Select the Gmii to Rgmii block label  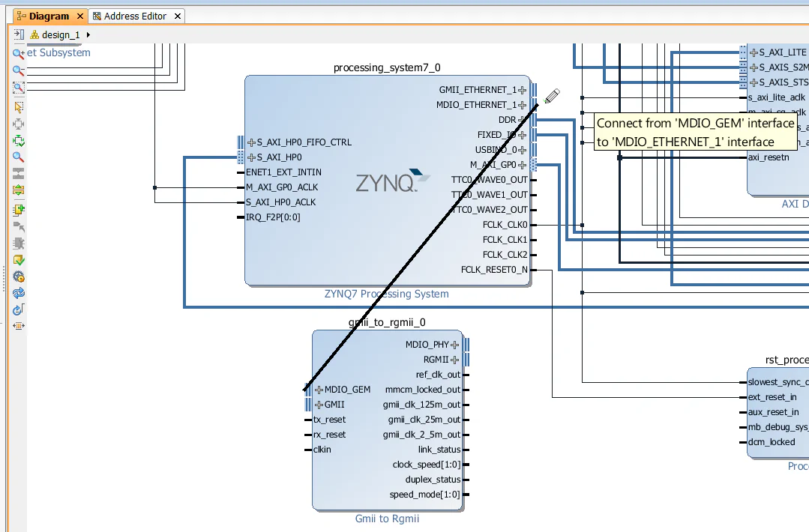tap(387, 518)
